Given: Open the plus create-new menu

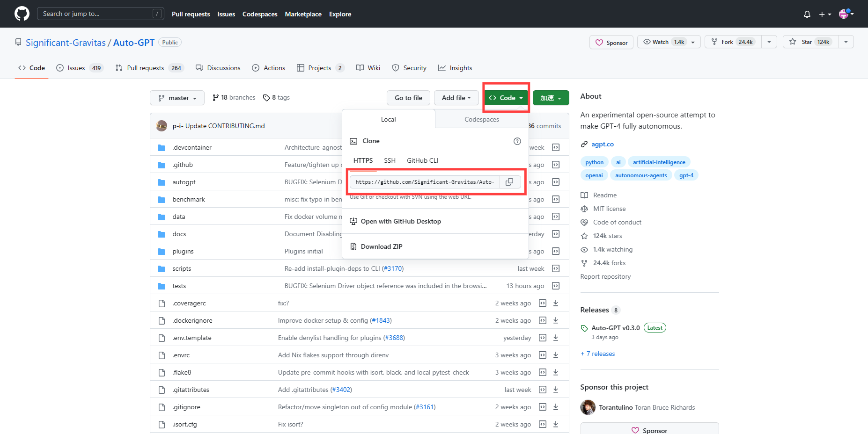Looking at the screenshot, I should click(x=825, y=14).
